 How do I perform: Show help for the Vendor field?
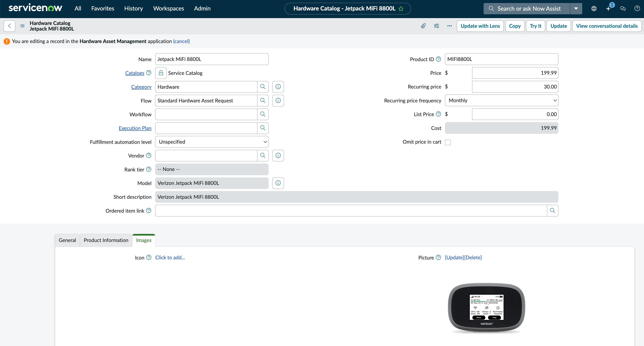149,155
